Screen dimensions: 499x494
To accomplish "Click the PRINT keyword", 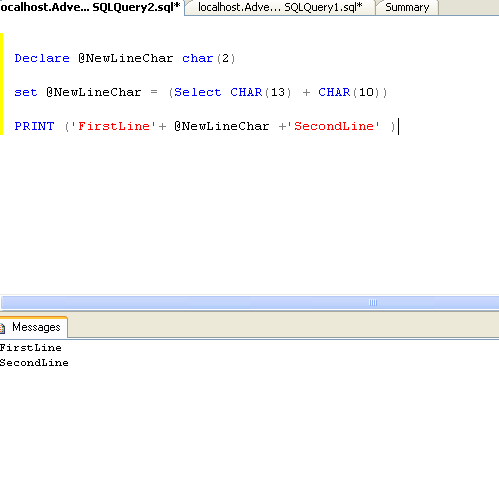I will (x=34, y=126).
